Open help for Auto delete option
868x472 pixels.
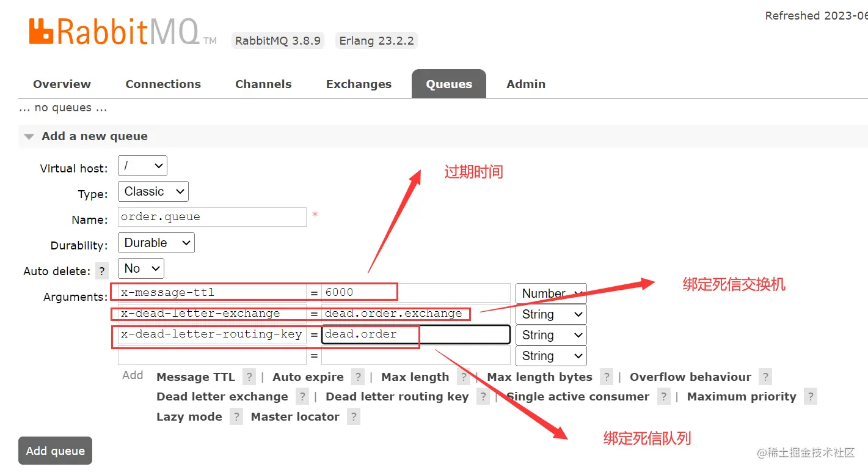click(102, 271)
